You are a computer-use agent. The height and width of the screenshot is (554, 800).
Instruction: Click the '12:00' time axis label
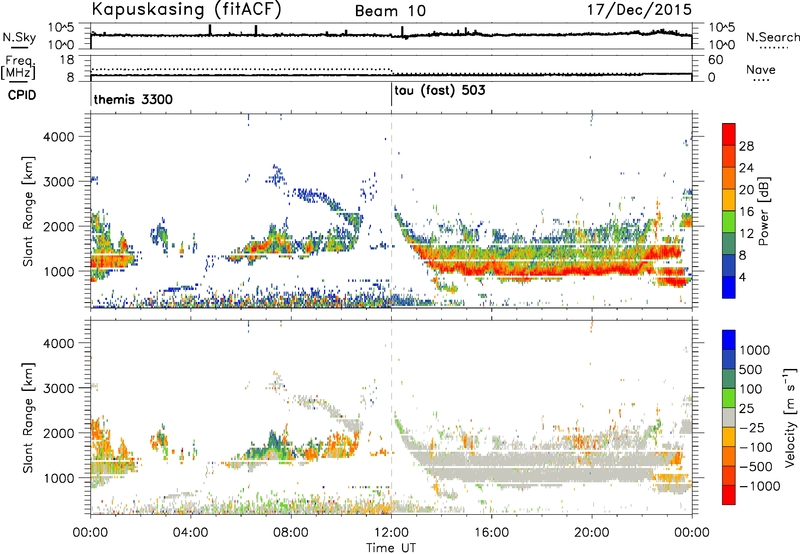click(x=391, y=533)
